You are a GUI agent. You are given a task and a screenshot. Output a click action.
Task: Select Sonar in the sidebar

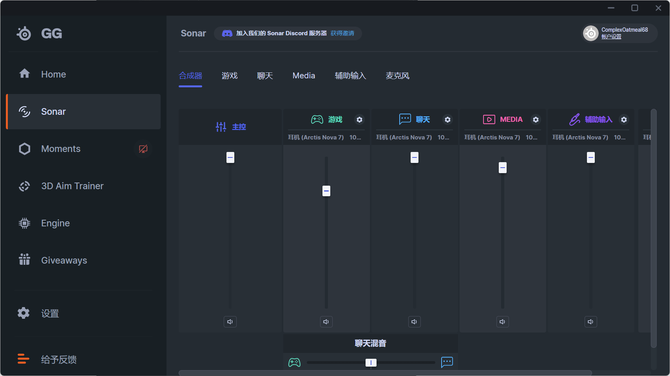coord(84,112)
